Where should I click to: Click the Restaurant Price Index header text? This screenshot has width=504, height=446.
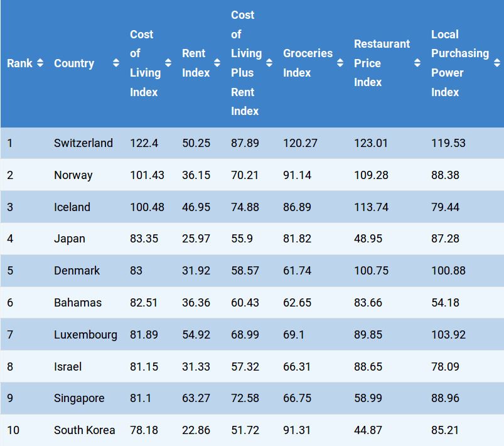382,63
